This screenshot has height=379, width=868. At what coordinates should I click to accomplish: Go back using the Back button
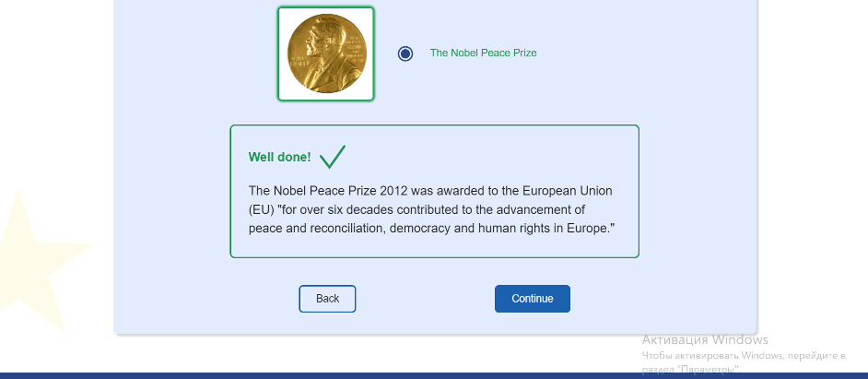327,299
